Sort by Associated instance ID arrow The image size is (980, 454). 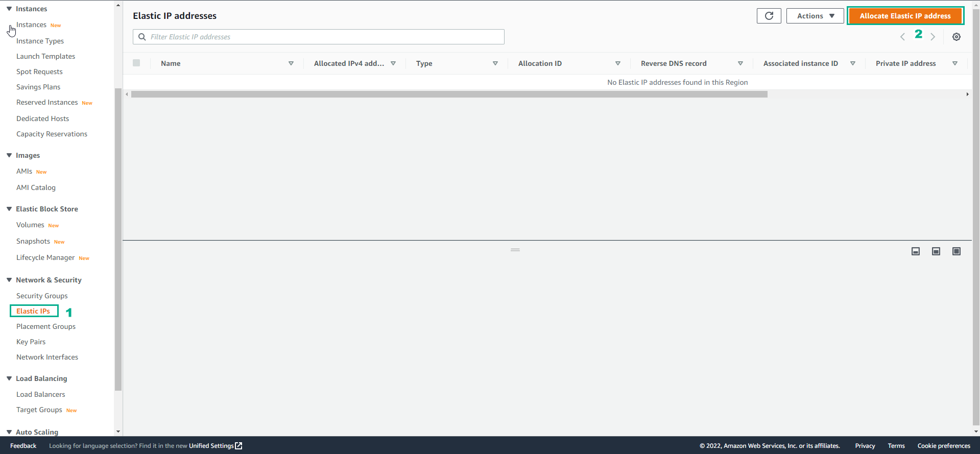(x=853, y=63)
